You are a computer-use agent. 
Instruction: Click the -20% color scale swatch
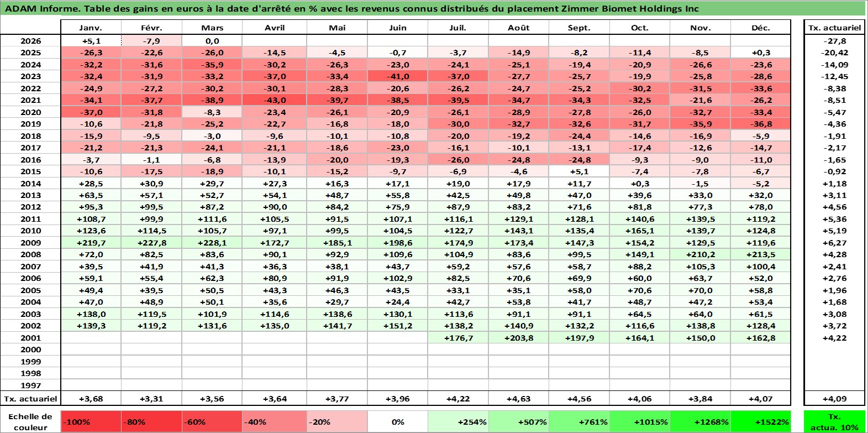(x=336, y=422)
